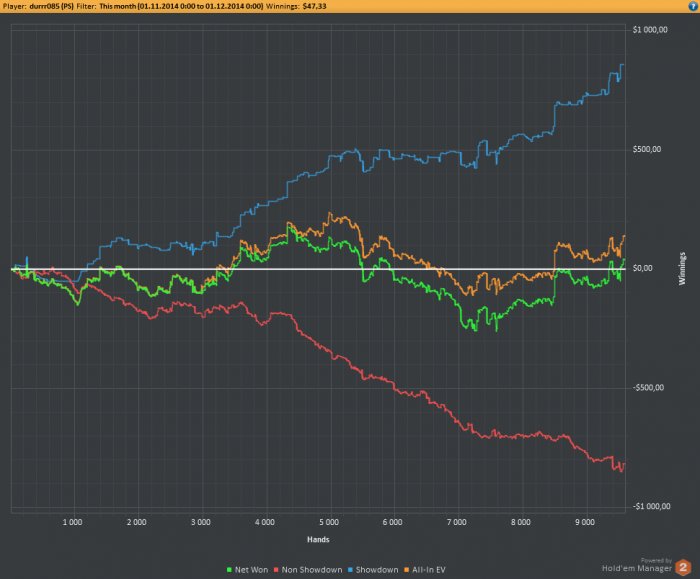This screenshot has width=700, height=579.
Task: Click the -$500,00 axis label
Action: [x=648, y=387]
